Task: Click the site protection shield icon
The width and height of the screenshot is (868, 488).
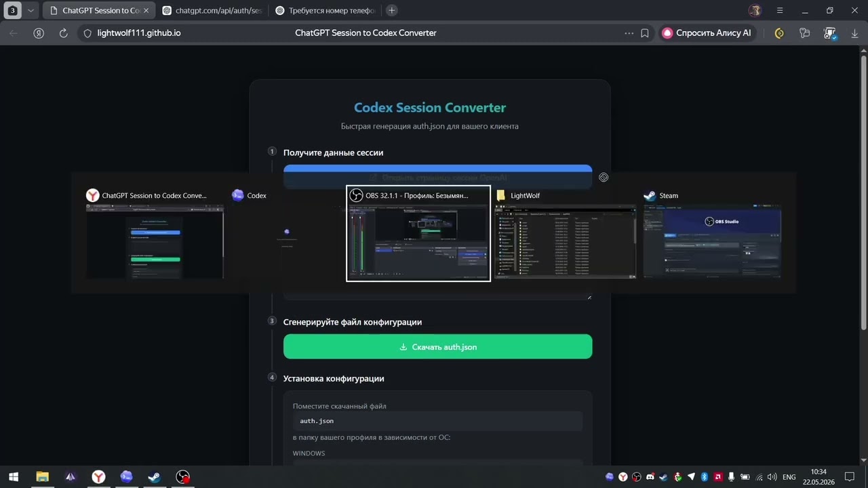Action: click(x=86, y=33)
